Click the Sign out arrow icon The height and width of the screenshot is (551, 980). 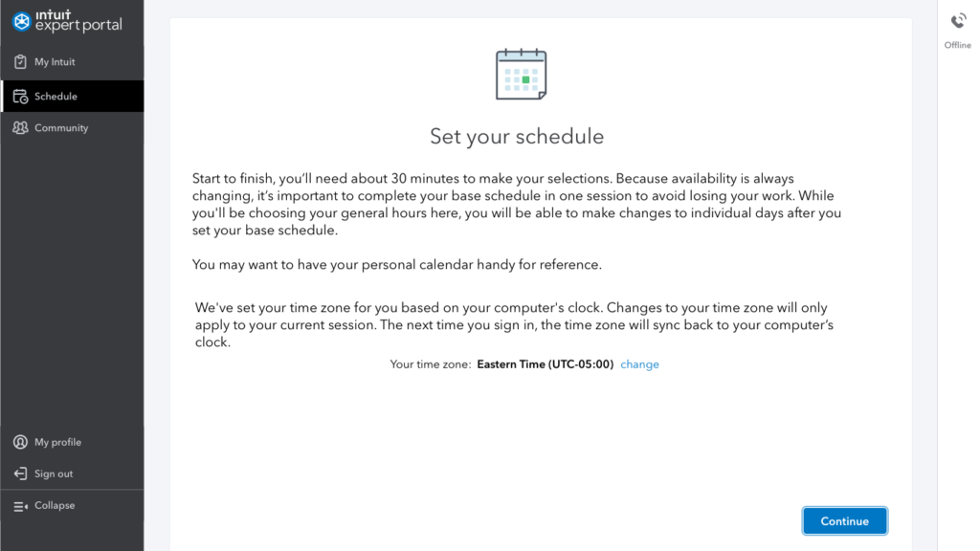(20, 474)
